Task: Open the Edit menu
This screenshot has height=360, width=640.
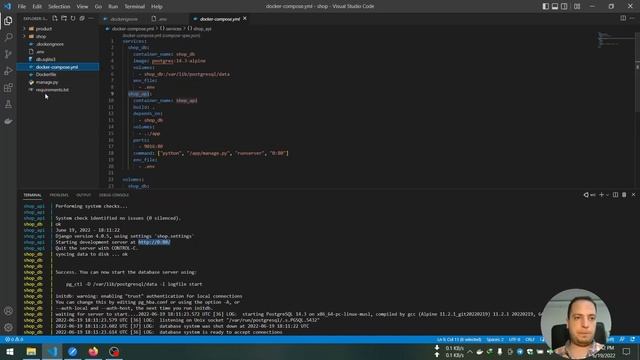Action: tap(37, 7)
